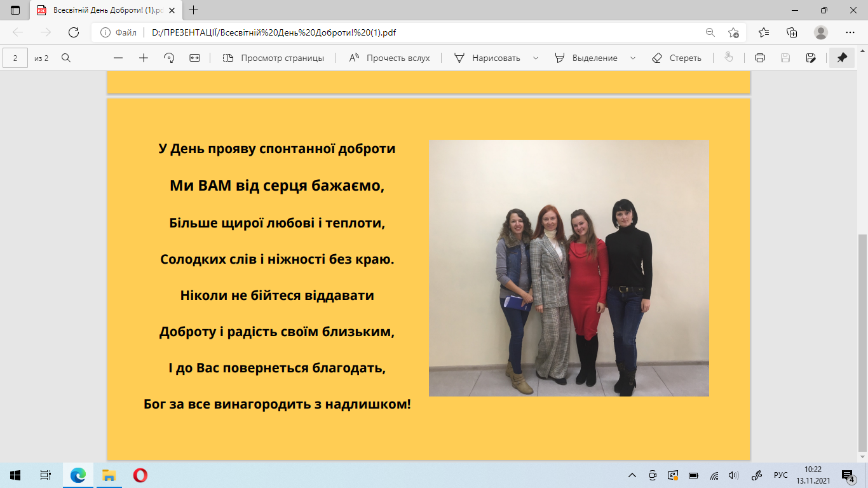Open network settings in system tray
868x488 pixels.
tap(714, 475)
